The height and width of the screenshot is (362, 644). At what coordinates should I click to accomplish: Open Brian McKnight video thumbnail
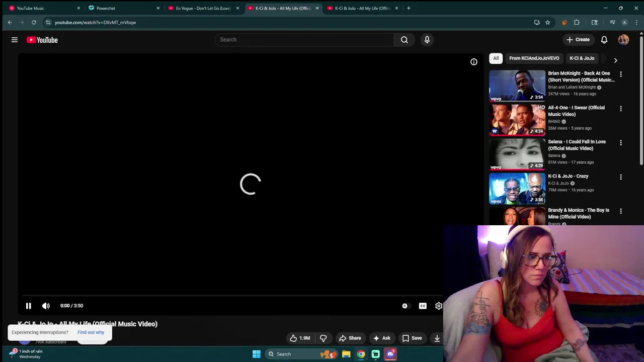pyautogui.click(x=517, y=85)
